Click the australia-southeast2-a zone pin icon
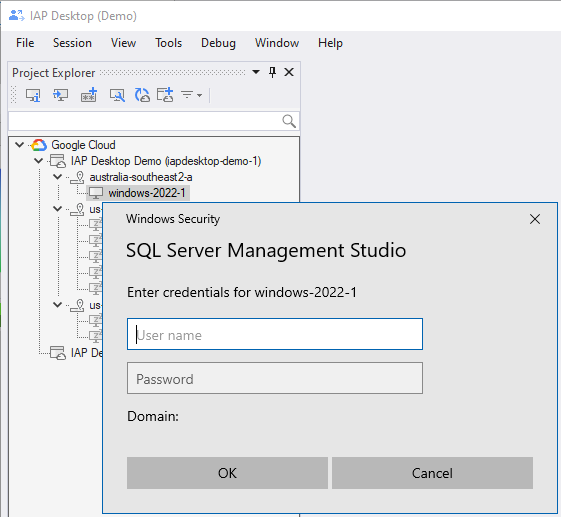 pos(77,177)
